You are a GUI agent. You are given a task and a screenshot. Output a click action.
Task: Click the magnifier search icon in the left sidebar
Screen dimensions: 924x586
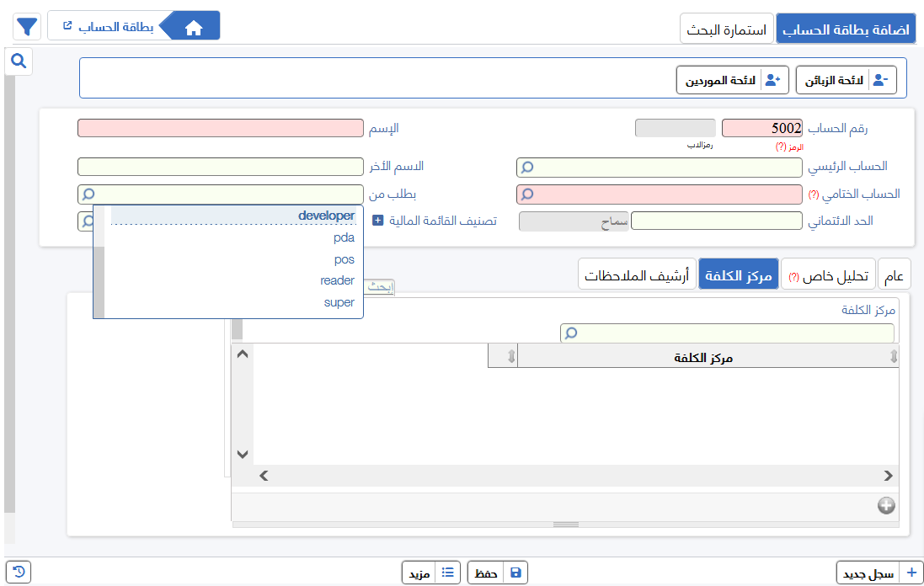(18, 61)
